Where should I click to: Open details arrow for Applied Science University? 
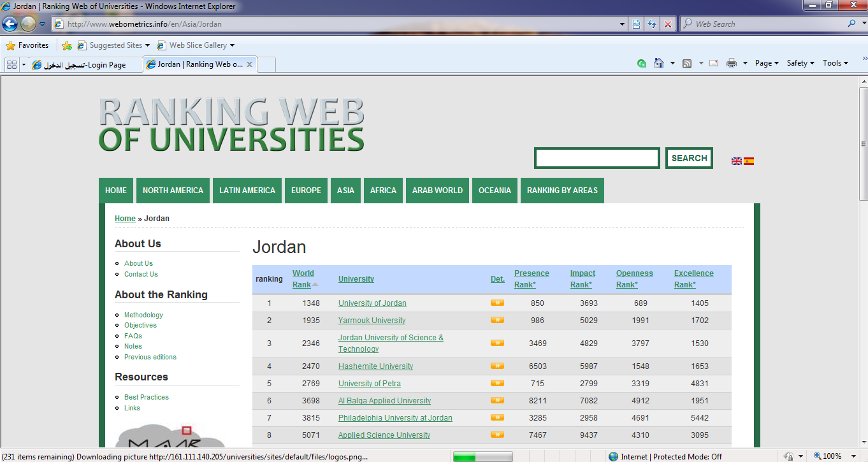tap(497, 435)
